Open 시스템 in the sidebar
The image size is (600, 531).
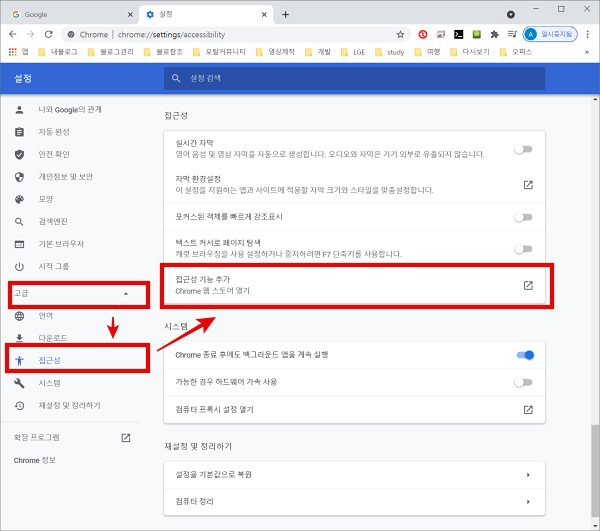[49, 383]
